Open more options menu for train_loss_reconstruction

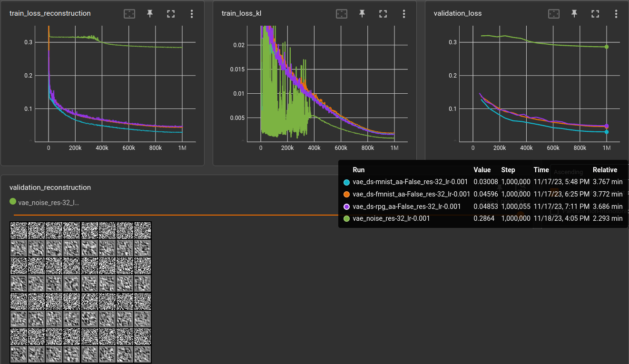(x=192, y=14)
